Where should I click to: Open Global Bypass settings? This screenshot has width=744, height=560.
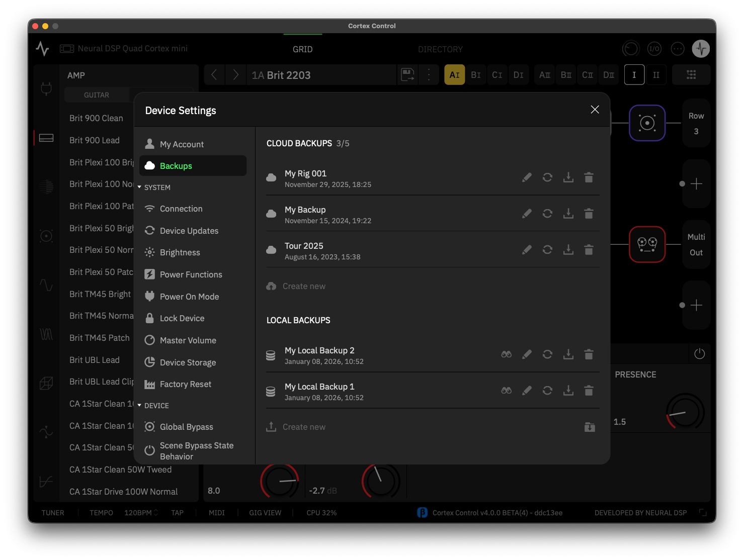click(x=193, y=427)
